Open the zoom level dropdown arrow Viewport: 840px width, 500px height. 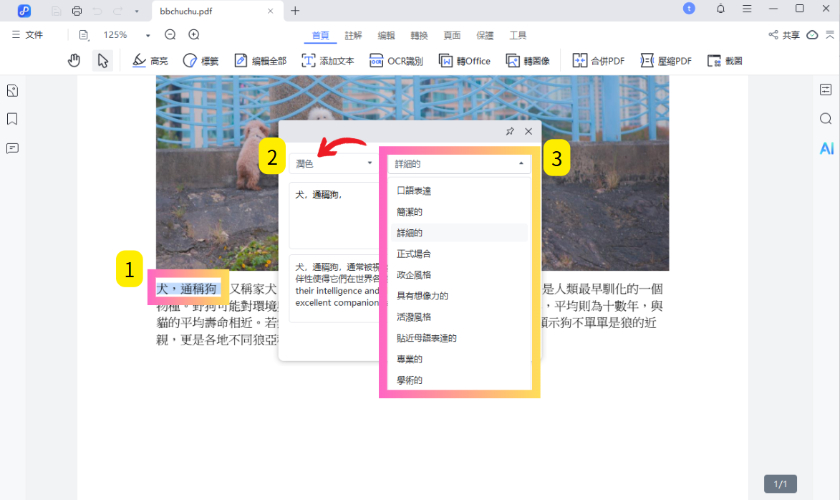pyautogui.click(x=148, y=35)
